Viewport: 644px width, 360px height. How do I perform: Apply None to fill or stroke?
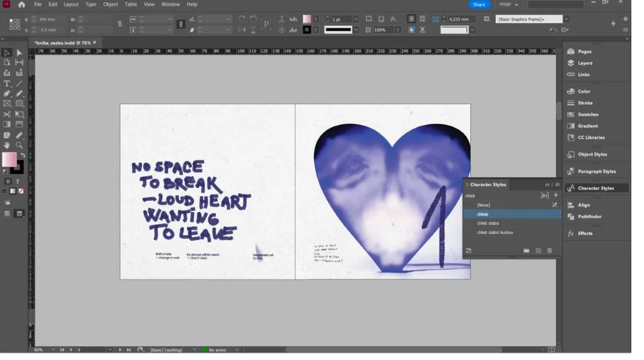click(21, 191)
